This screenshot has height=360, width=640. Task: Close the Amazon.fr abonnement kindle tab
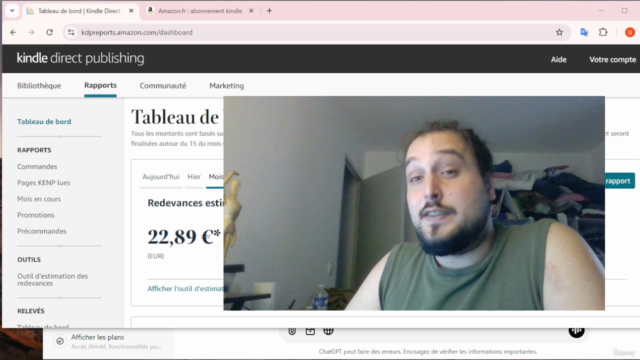[x=251, y=11]
